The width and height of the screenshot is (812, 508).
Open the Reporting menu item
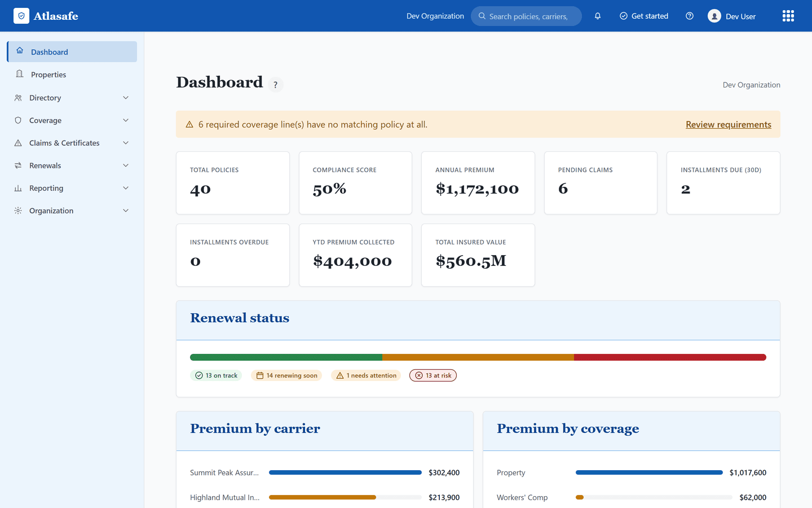tap(72, 188)
